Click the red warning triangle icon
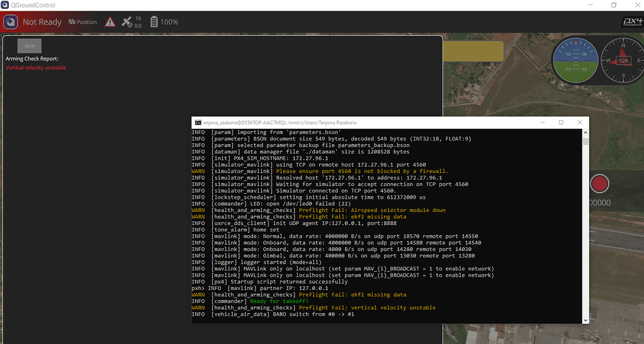Image resolution: width=644 pixels, height=344 pixels. [110, 22]
